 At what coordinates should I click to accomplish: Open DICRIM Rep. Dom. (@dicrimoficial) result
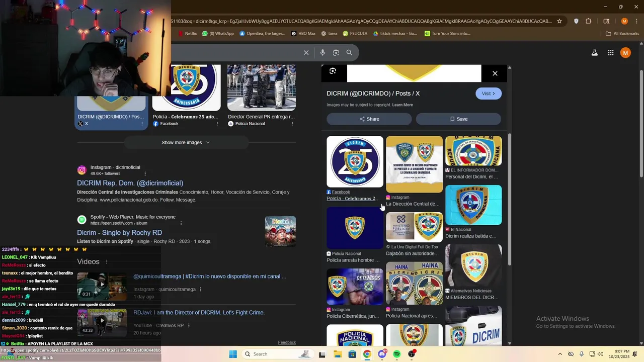(130, 183)
